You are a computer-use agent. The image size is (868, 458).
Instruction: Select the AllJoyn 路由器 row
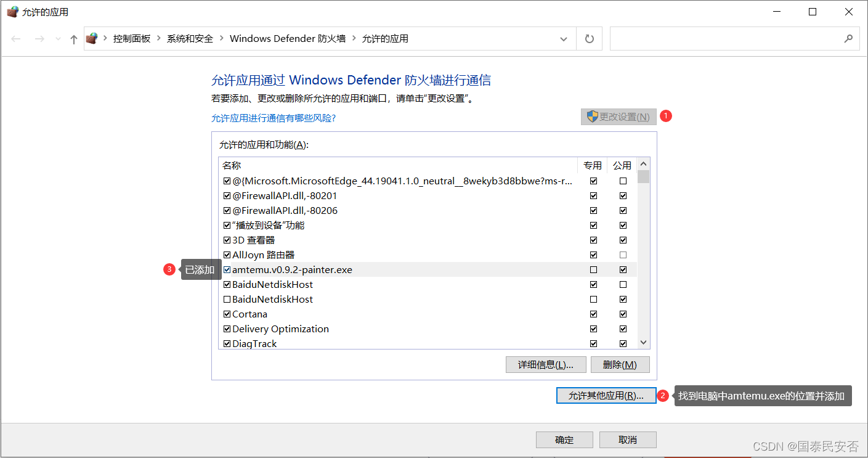click(428, 255)
